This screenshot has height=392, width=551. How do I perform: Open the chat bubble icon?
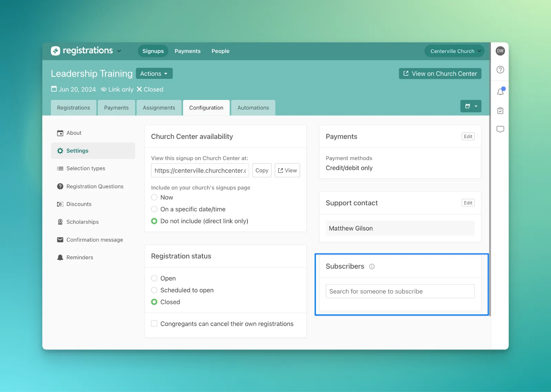500,129
